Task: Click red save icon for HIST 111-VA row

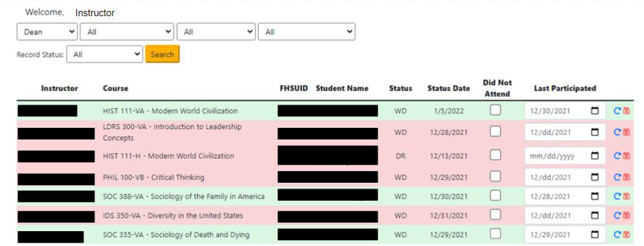Action: 627,110
